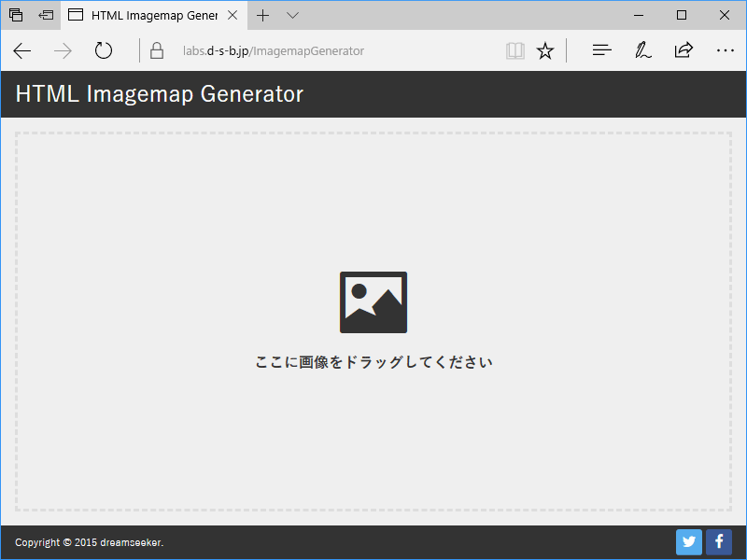Click the address bar URL field
Viewport: 747px width, 560px height.
click(327, 51)
